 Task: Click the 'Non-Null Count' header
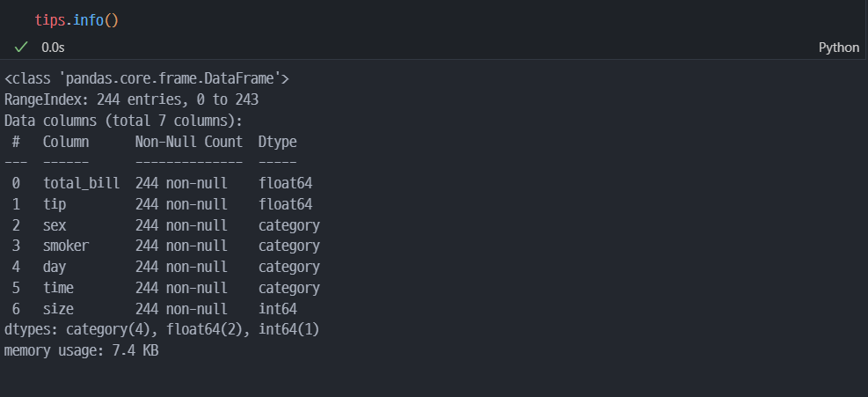(188, 142)
